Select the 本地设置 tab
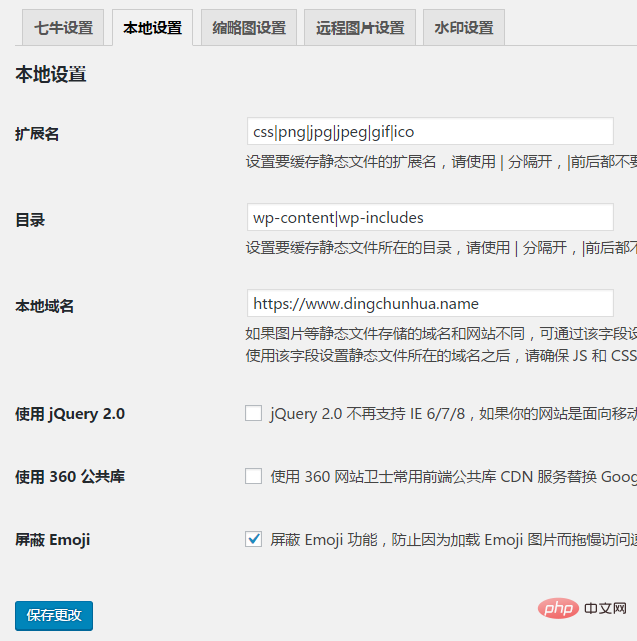 [x=153, y=28]
